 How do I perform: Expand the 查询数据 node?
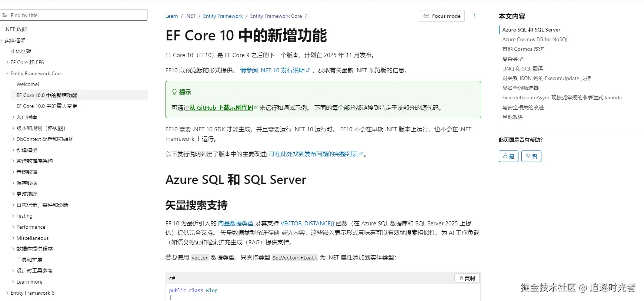tap(13, 172)
